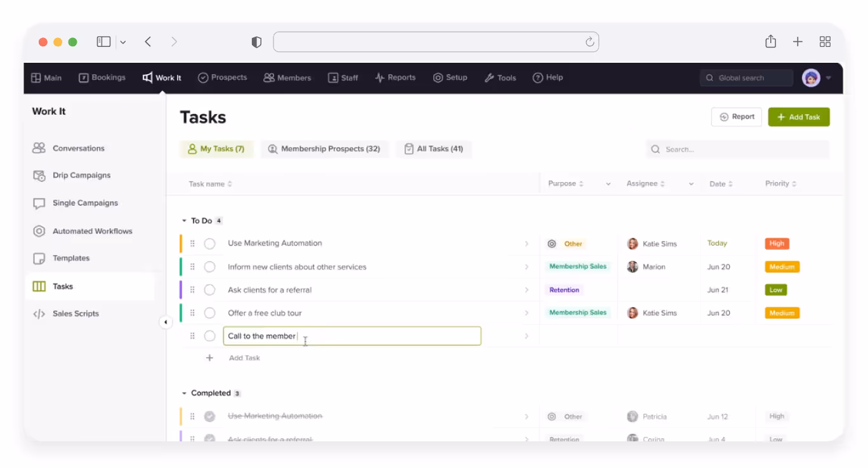This screenshot has height=468, width=868.
Task: Open the Reports menu
Action: tap(395, 78)
